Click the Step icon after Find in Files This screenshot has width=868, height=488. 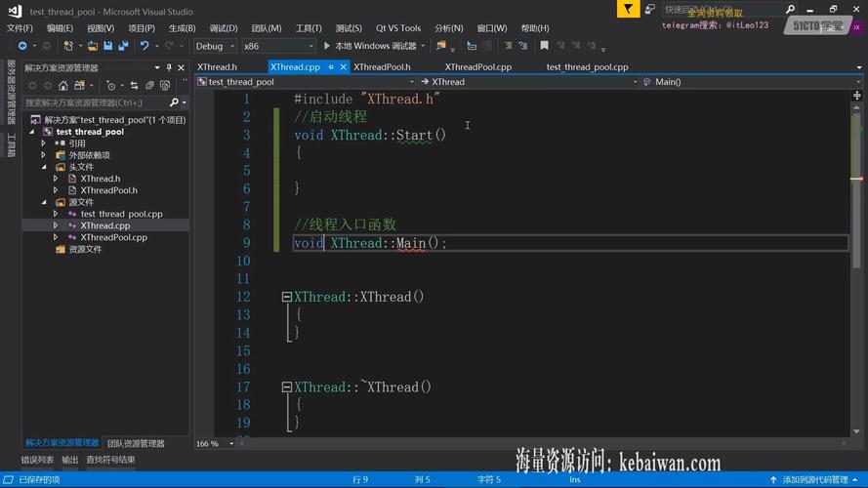point(472,46)
